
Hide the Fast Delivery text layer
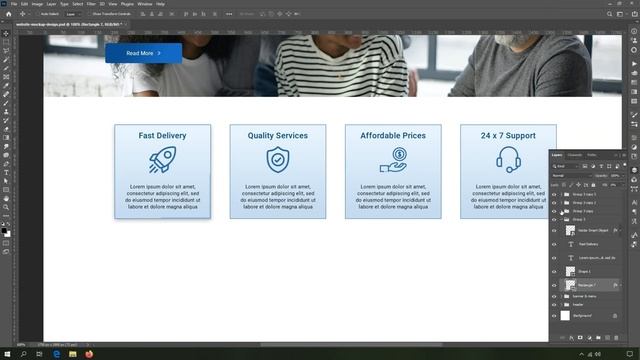point(554,244)
